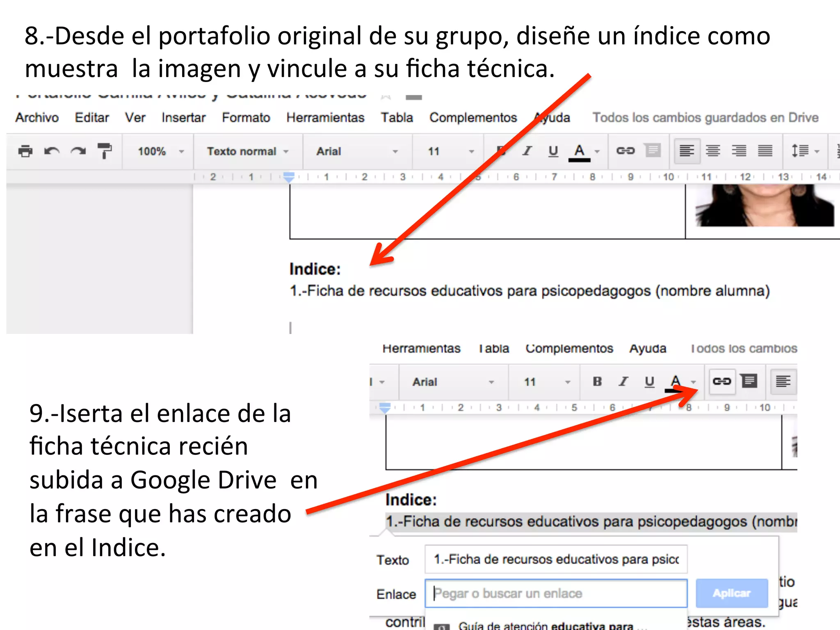Toggle italic in the upper toolbar

click(527, 151)
